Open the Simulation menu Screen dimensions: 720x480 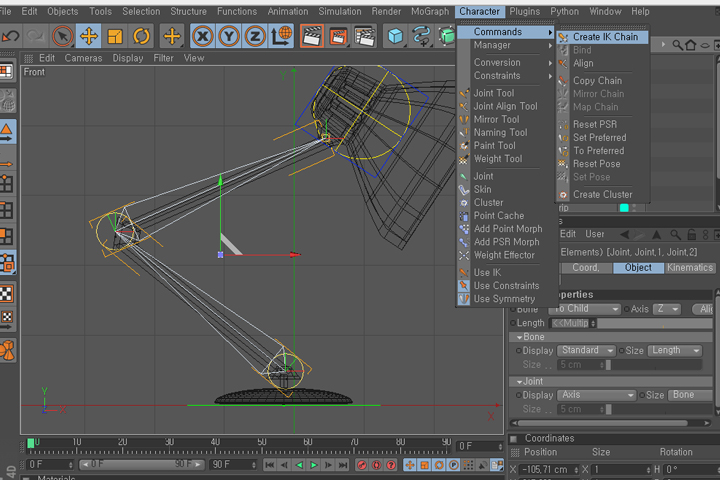tap(340, 11)
